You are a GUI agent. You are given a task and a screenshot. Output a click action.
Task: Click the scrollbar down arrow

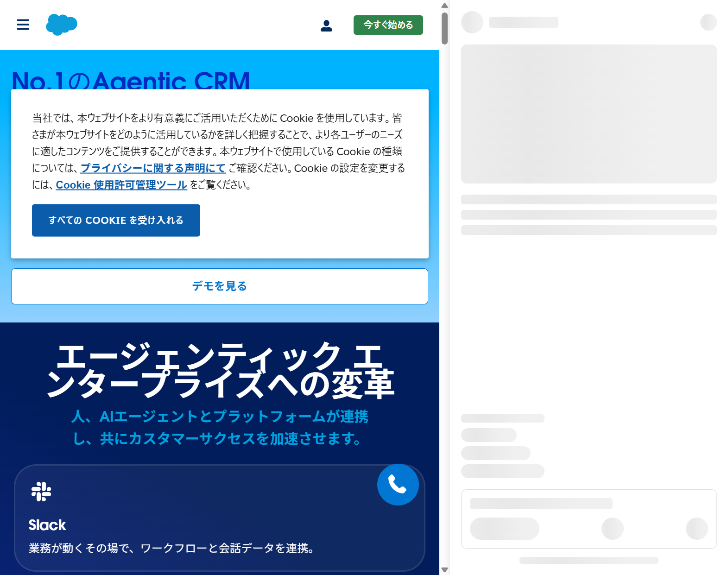(x=444, y=570)
